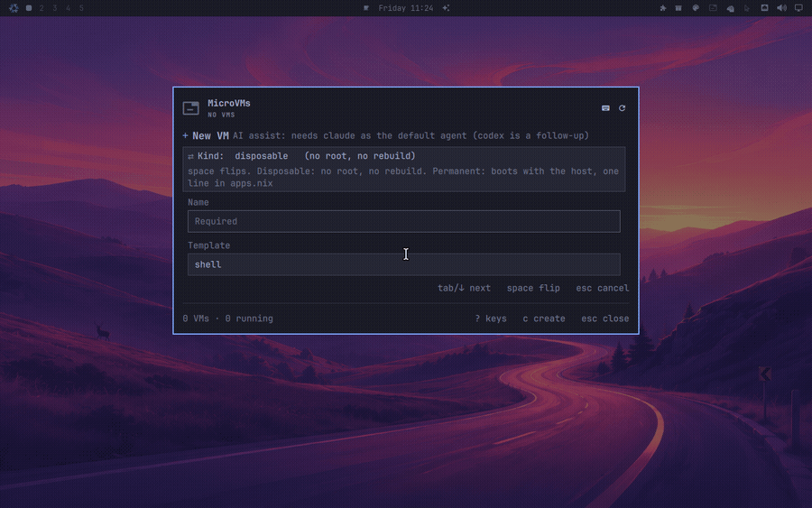
Task: Click the tab/↓ next hint
Action: click(464, 288)
